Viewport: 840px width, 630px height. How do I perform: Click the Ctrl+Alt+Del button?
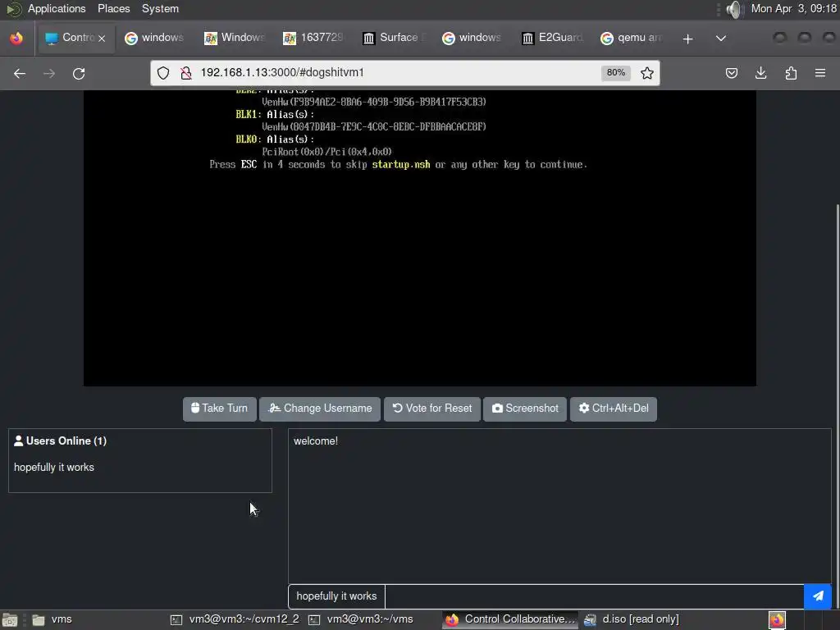point(614,409)
